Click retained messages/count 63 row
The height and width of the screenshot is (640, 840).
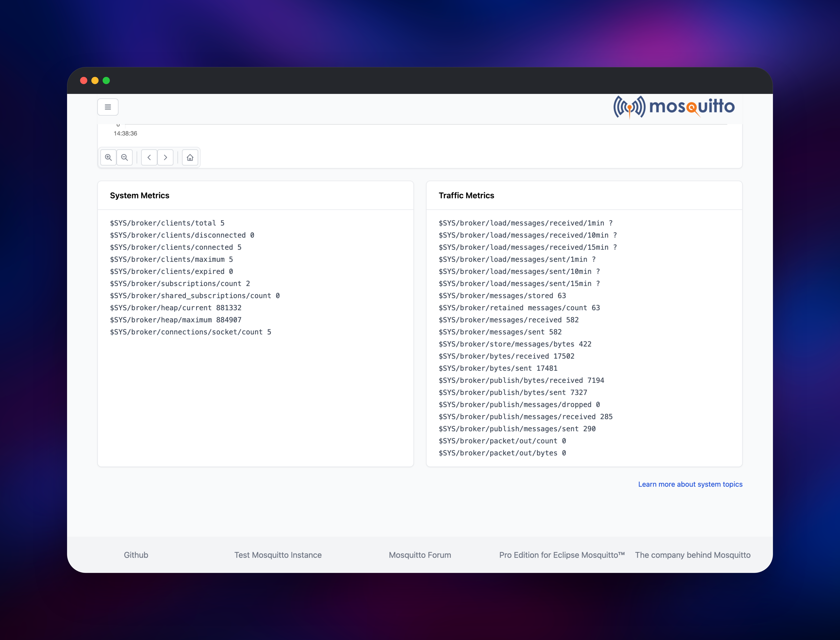pos(519,308)
